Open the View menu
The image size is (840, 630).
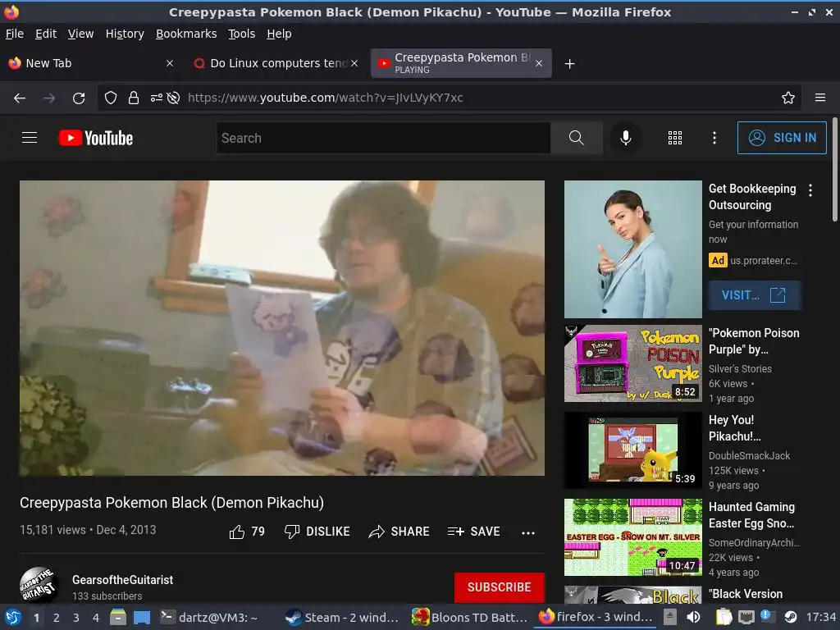click(81, 34)
